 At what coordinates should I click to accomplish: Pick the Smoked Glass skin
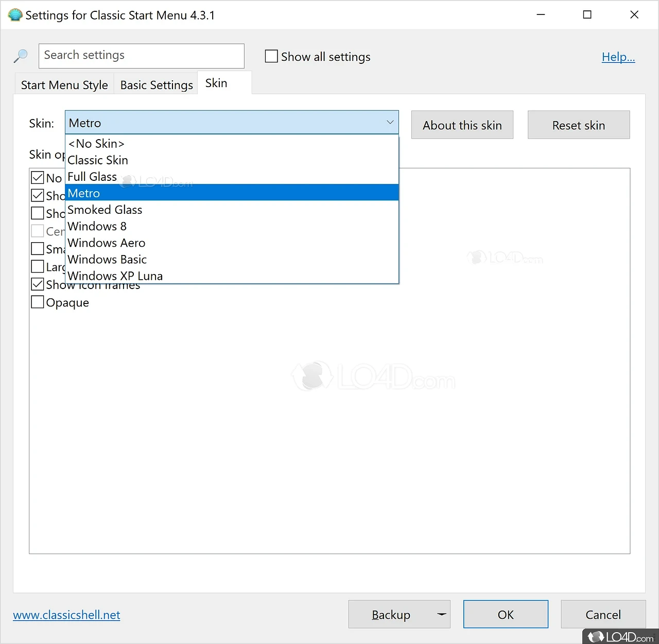point(232,210)
